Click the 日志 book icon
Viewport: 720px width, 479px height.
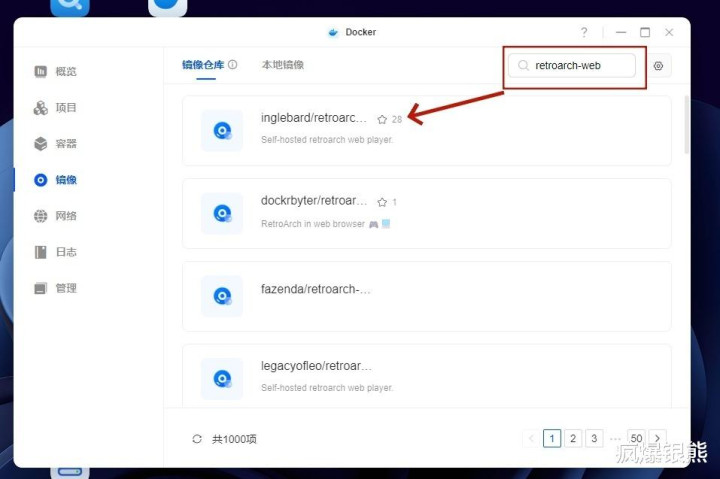click(x=40, y=252)
